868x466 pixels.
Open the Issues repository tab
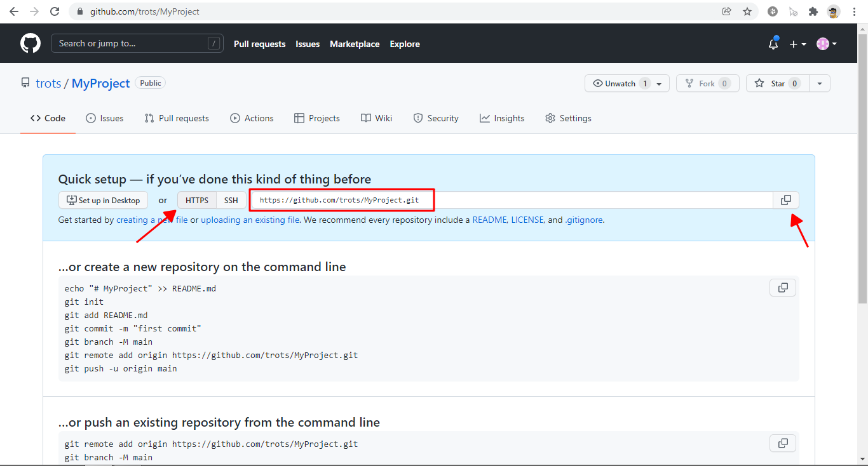click(105, 118)
